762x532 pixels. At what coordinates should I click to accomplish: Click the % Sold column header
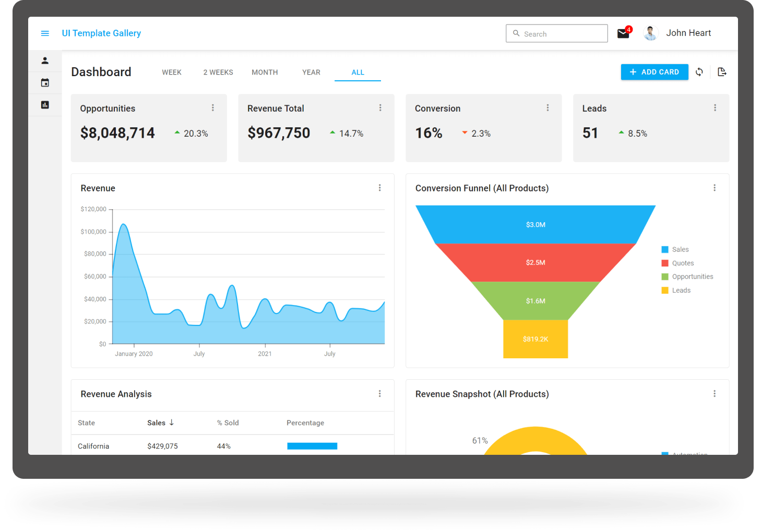(228, 423)
